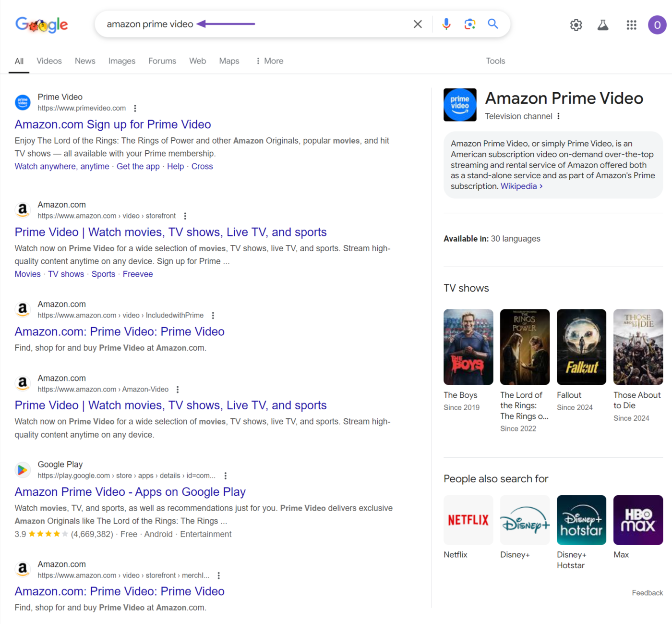The image size is (672, 624).
Task: Open Watch anywhere, anytime sitelink
Action: [x=62, y=166]
